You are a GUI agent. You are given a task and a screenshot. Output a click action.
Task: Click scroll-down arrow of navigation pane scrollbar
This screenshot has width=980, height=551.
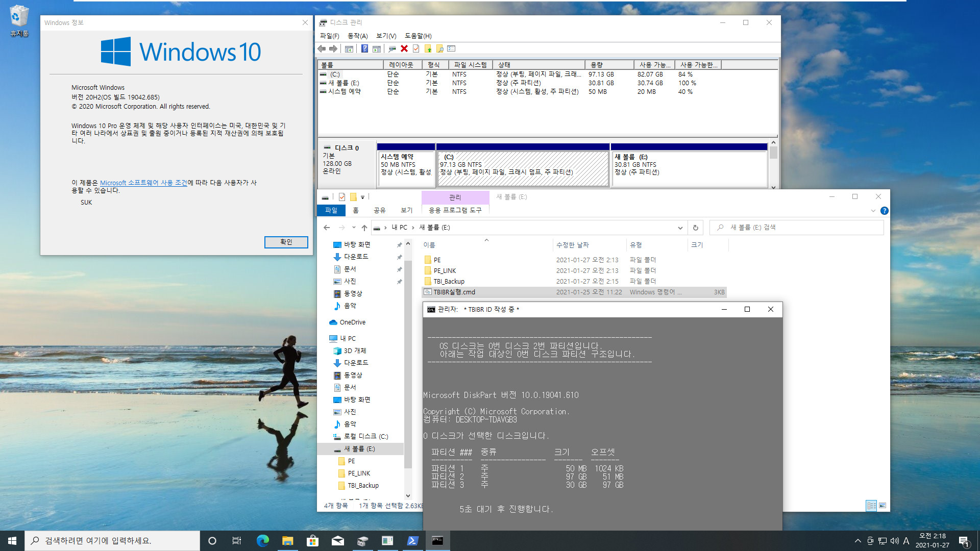[x=408, y=495]
